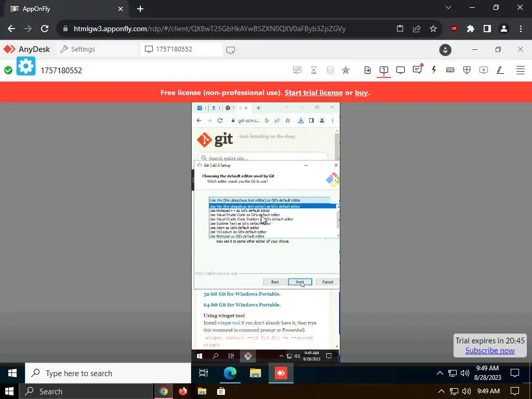Click the Search entire site field
The width and height of the screenshot is (532, 399).
pyautogui.click(x=263, y=158)
